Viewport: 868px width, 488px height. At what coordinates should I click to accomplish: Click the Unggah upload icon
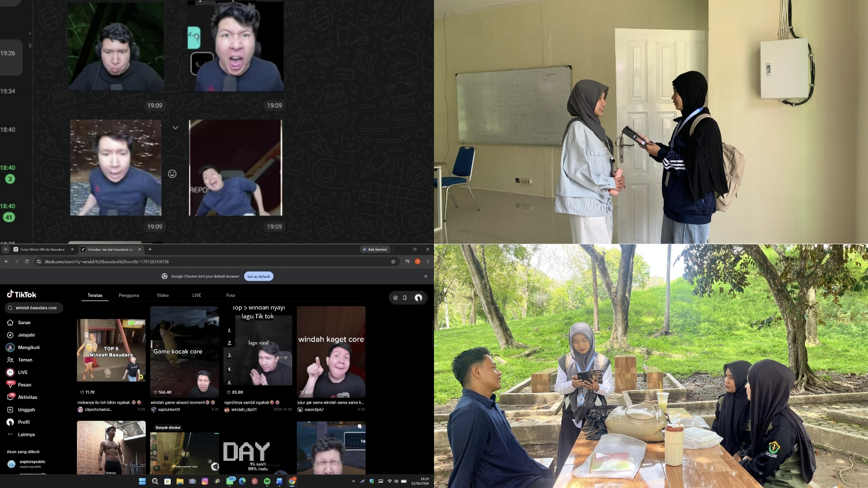click(x=10, y=410)
